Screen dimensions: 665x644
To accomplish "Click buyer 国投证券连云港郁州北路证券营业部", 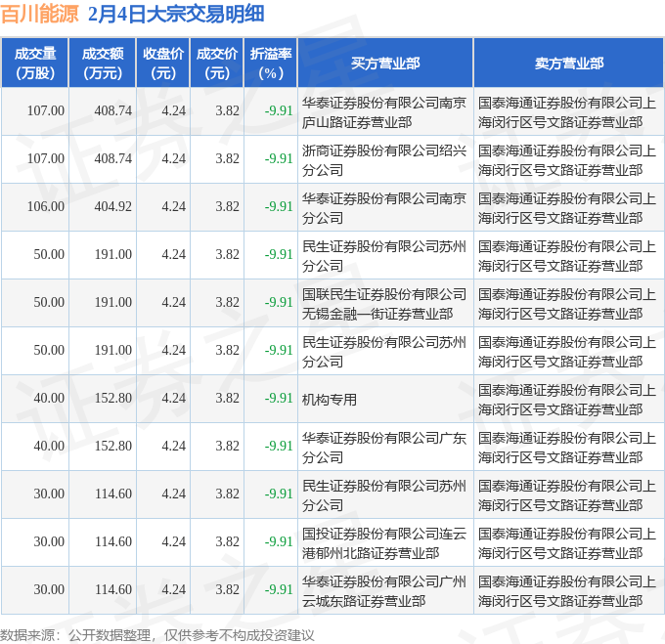I will pyautogui.click(x=384, y=542).
